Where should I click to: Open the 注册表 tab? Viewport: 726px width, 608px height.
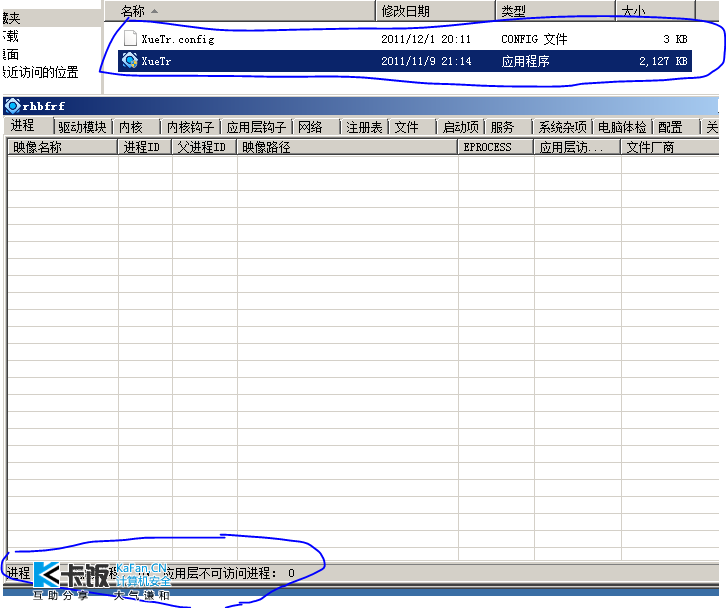point(364,127)
